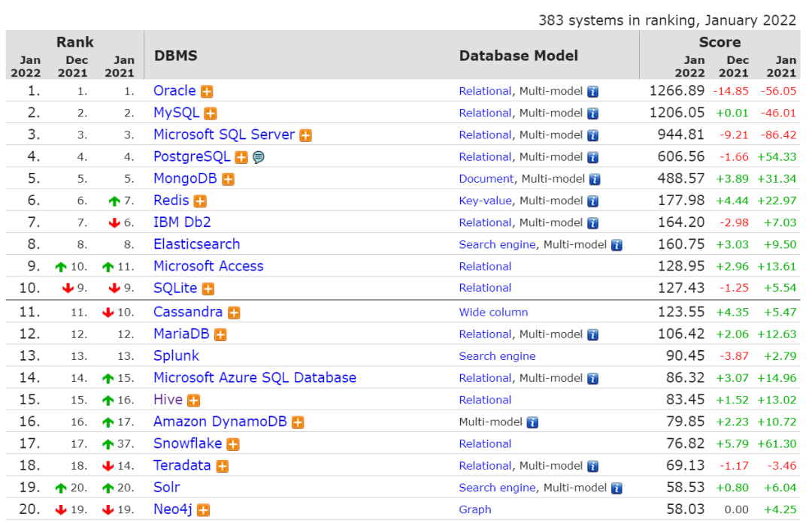
Task: Click the info icon in Elasticsearch's row
Action: coord(617,245)
